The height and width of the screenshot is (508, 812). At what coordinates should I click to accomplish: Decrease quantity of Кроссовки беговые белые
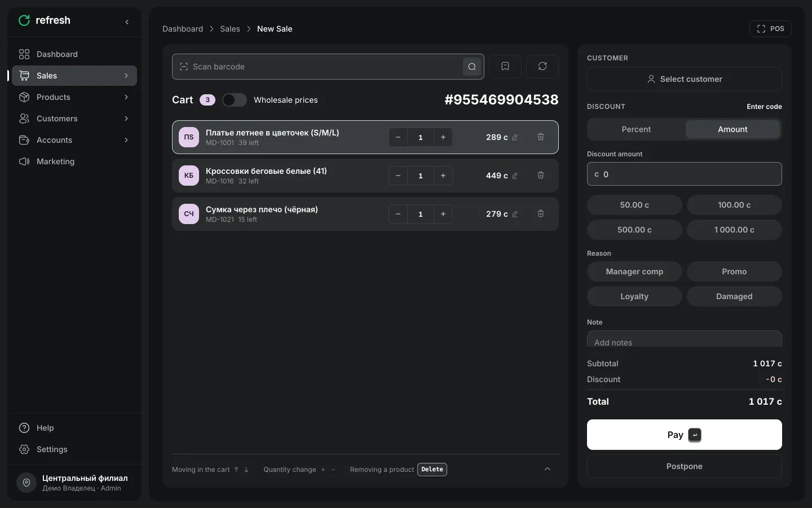tap(398, 176)
